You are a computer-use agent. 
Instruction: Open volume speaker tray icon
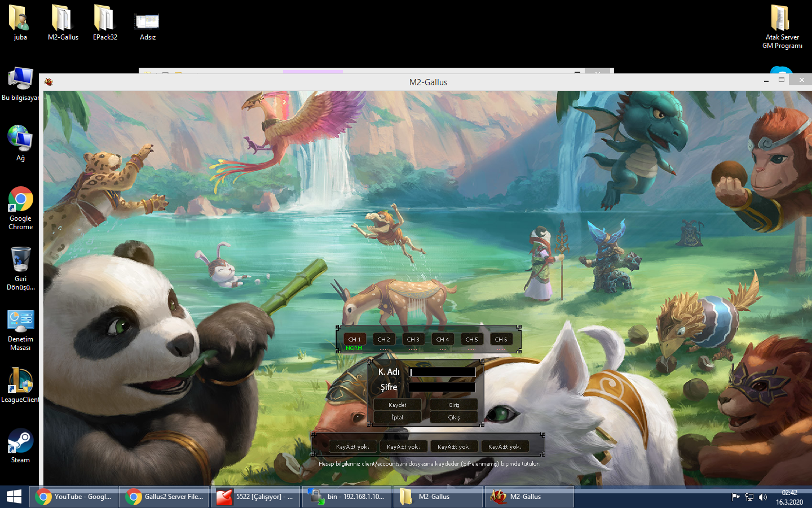tap(763, 497)
